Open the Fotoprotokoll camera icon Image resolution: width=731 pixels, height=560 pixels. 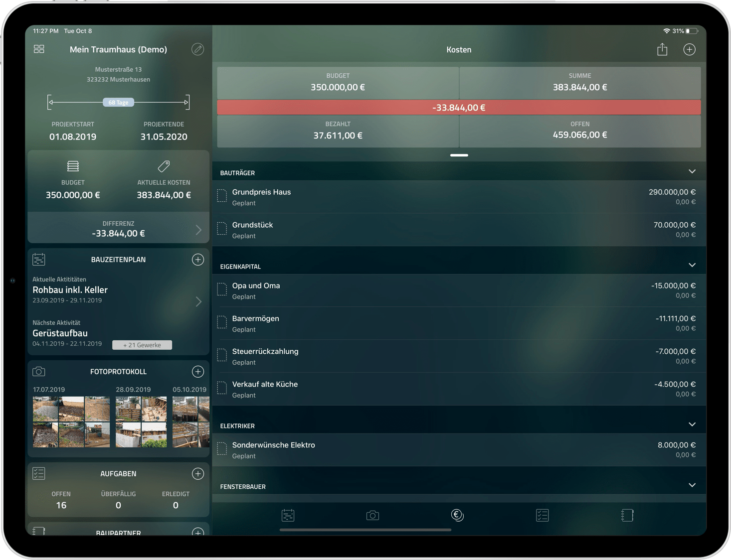[39, 372]
